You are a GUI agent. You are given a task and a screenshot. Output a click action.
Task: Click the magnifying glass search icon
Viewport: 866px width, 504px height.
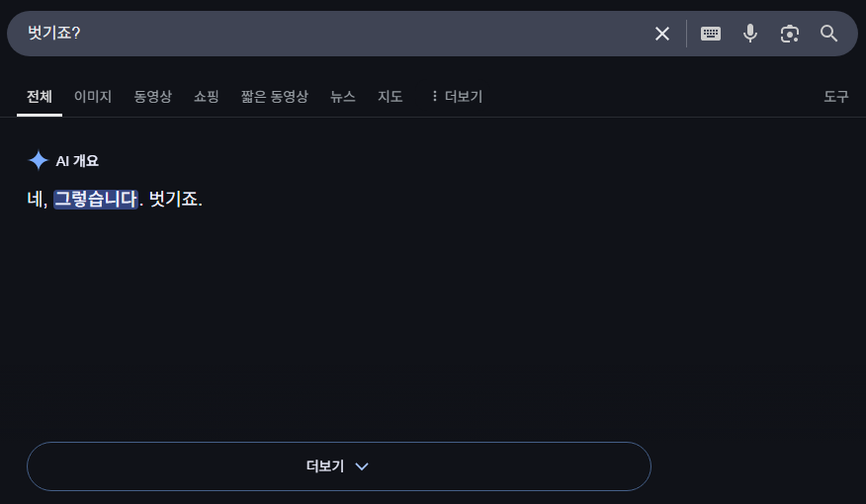click(x=829, y=34)
